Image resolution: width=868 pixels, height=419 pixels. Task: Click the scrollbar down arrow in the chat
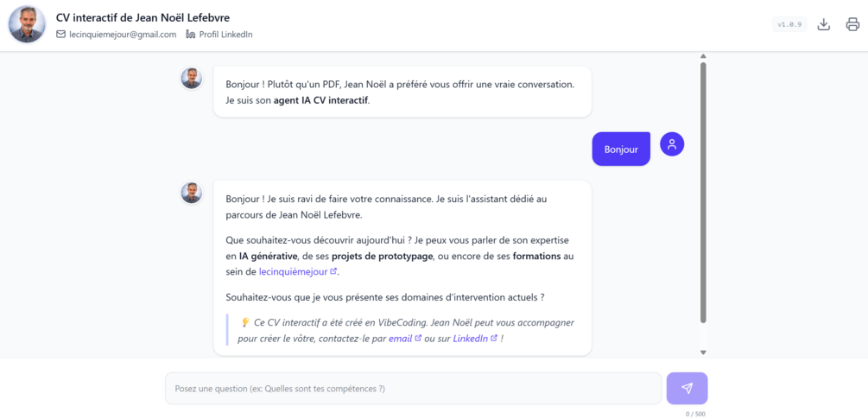pos(704,352)
